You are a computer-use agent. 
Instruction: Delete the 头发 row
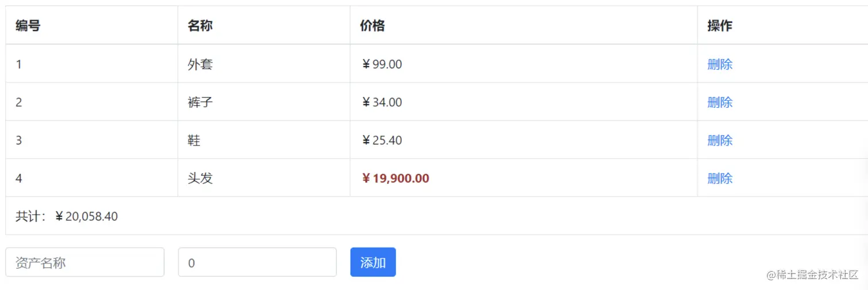pyautogui.click(x=720, y=178)
